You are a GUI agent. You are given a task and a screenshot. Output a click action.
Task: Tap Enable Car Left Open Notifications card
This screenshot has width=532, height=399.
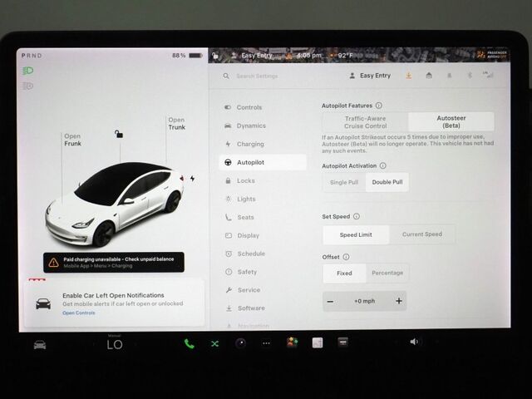(x=114, y=303)
